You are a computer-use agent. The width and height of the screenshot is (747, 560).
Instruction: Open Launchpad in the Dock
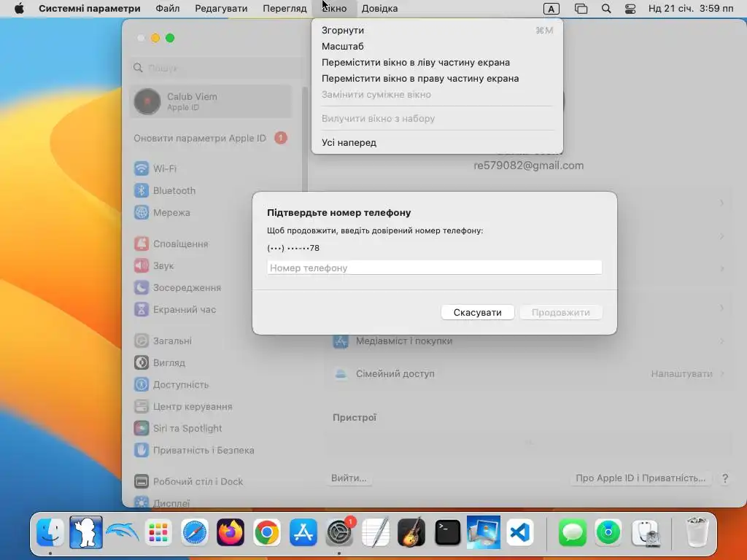tap(158, 532)
